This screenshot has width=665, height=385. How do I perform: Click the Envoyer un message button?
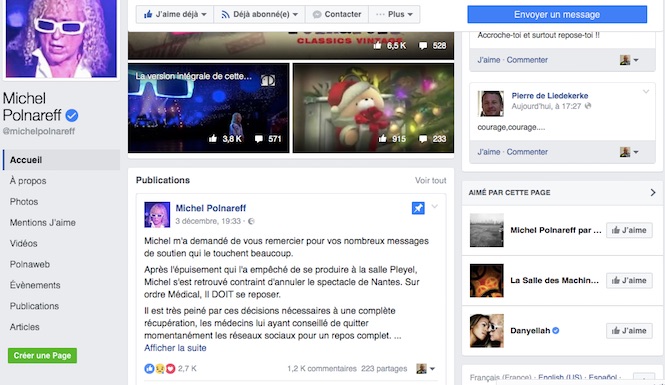[x=557, y=14]
